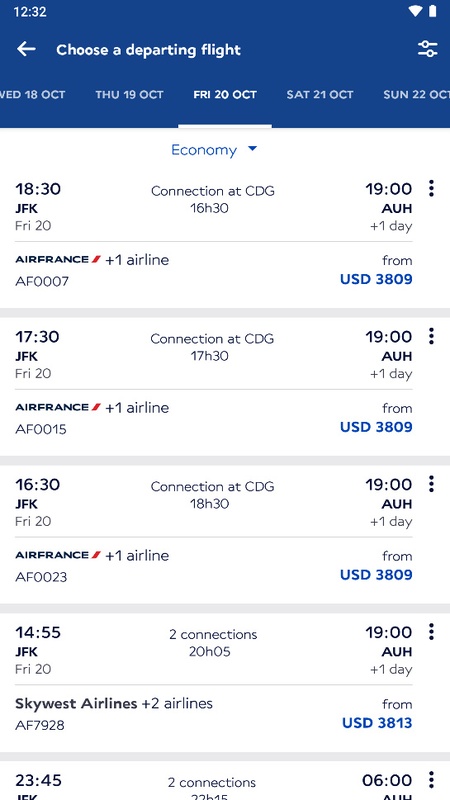Click the Economy dropdown arrow
This screenshot has height=800, width=450.
point(252,149)
